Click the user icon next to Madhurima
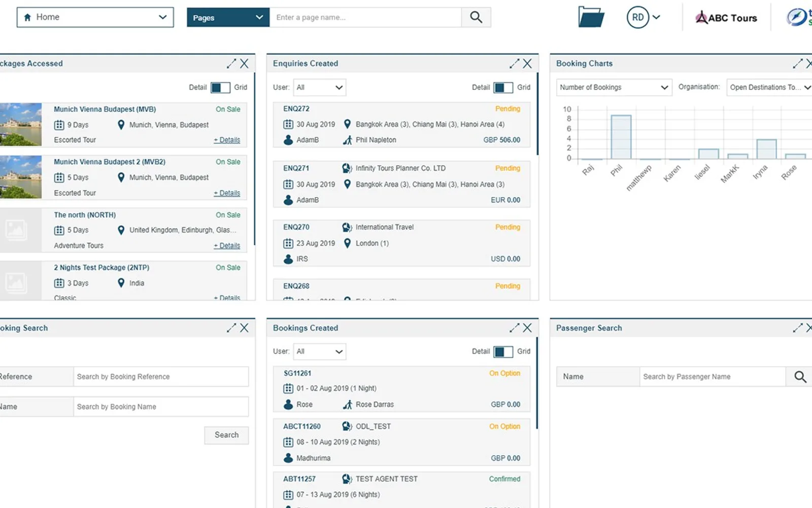This screenshot has height=508, width=812. [288, 458]
